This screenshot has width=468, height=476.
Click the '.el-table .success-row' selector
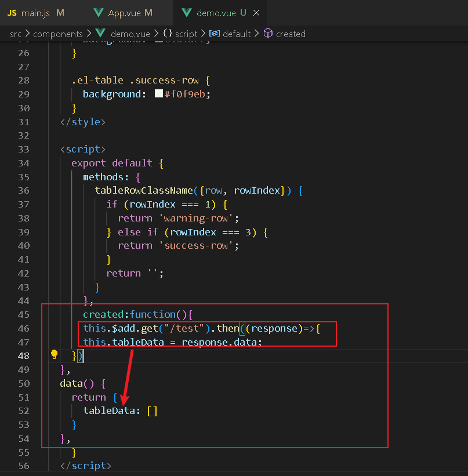[x=135, y=80]
